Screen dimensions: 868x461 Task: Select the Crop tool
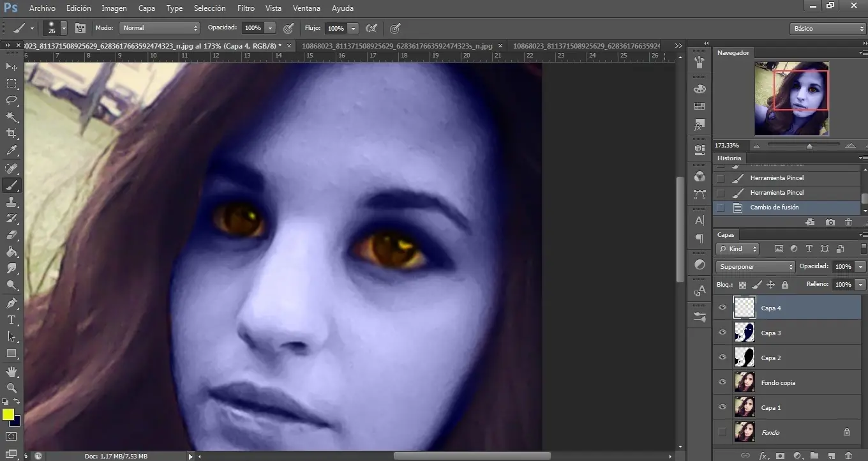tap(11, 134)
